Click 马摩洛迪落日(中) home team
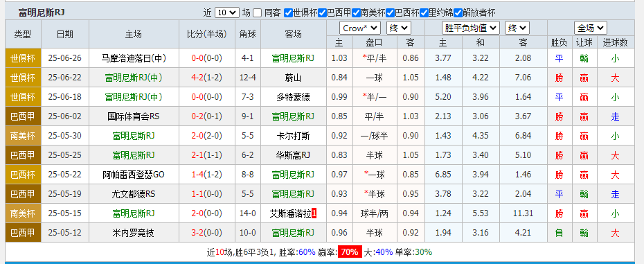Viewport: 644px width, 264px height. tap(134, 58)
